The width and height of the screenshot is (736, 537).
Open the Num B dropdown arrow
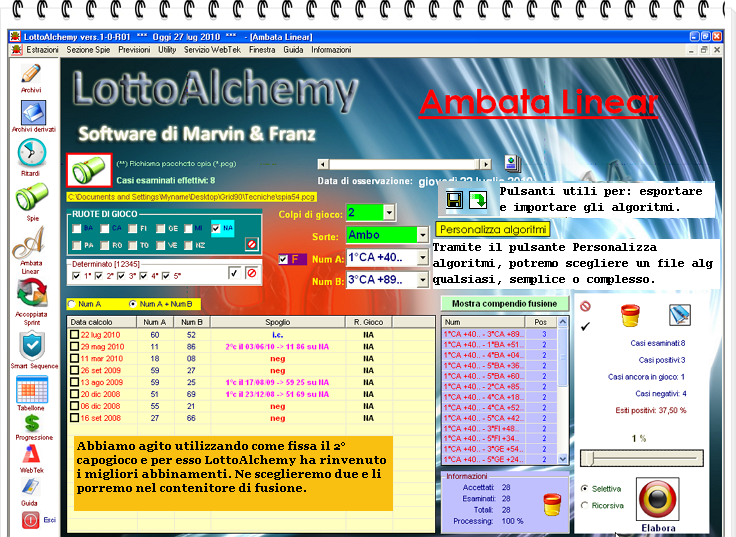(x=422, y=280)
